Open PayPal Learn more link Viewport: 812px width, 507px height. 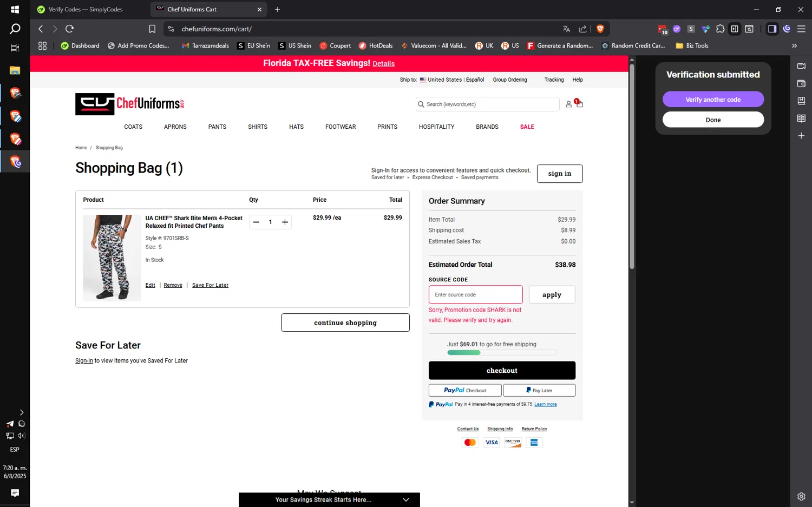pyautogui.click(x=545, y=404)
